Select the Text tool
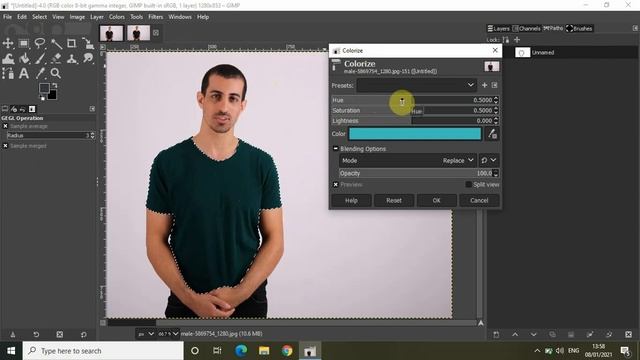 (x=24, y=73)
